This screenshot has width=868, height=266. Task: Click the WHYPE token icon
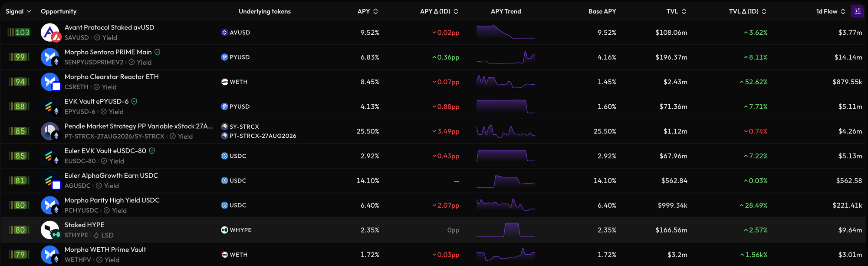pos(224,230)
